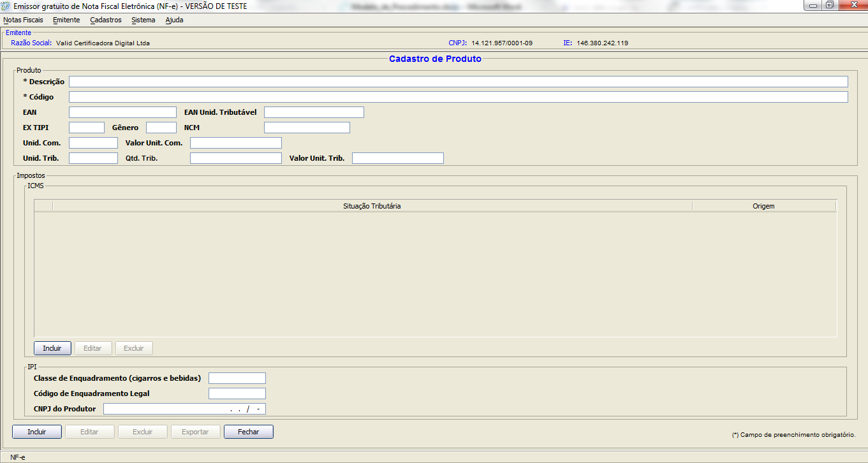868x463 pixels.
Task: Click Excluir button in ICMS section
Action: pos(134,348)
